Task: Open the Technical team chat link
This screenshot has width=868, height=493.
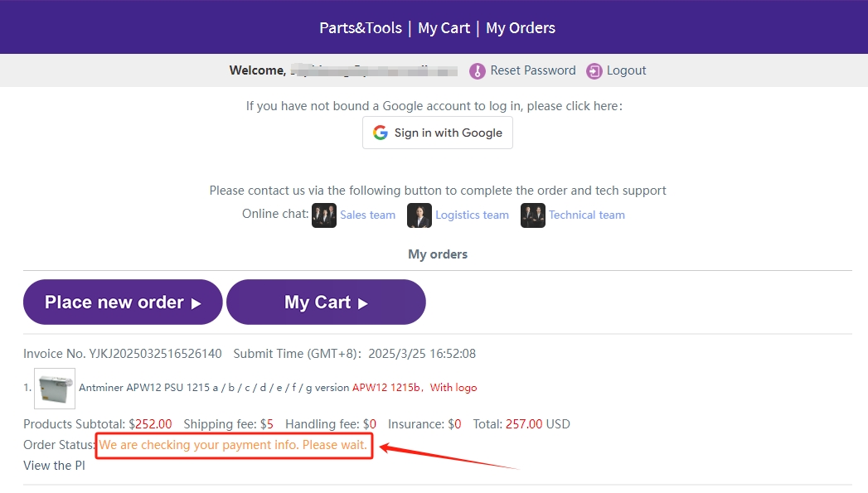Action: click(x=586, y=215)
